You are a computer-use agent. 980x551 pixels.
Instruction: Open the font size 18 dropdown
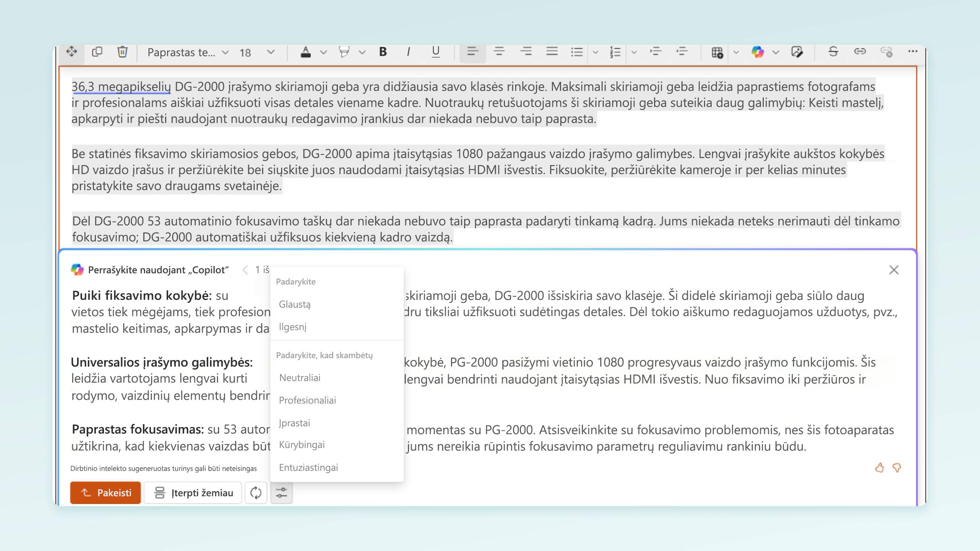[257, 52]
